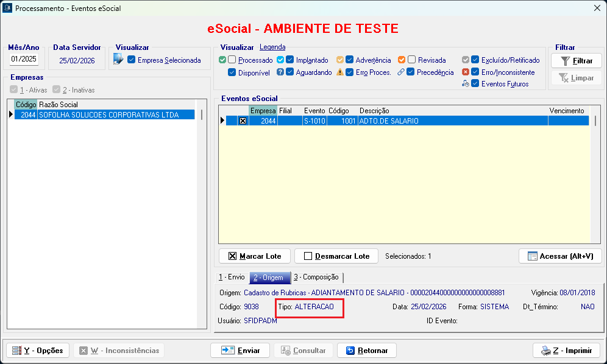This screenshot has height=364, width=607.
Task: Click the Visualizar company icon beside Empresa Selecionada
Action: click(x=119, y=60)
